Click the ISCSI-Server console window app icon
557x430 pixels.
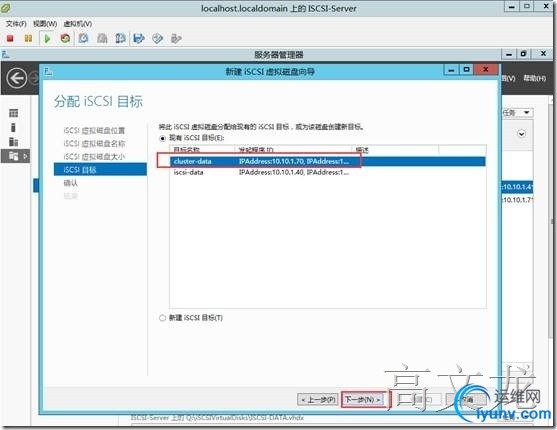(x=6, y=7)
